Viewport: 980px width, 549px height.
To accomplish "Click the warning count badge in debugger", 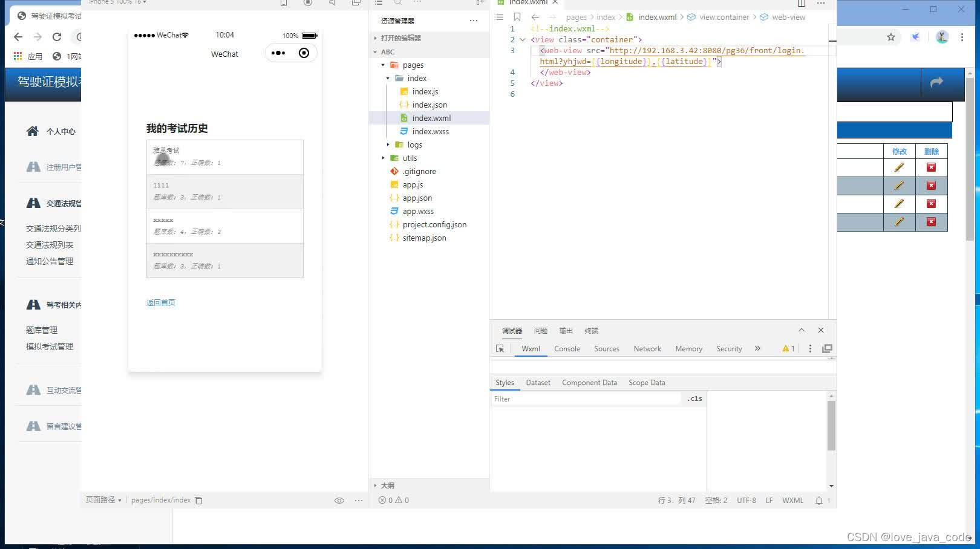I will pos(788,349).
